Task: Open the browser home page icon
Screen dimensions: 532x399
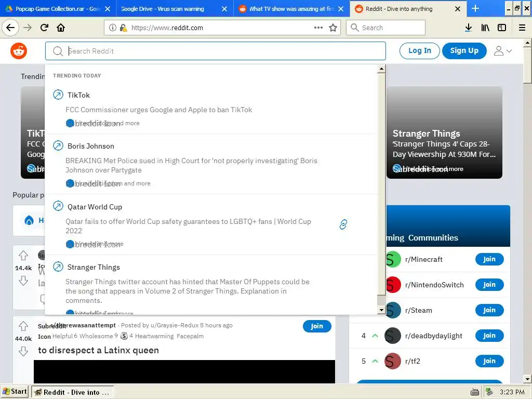Action: click(61, 28)
